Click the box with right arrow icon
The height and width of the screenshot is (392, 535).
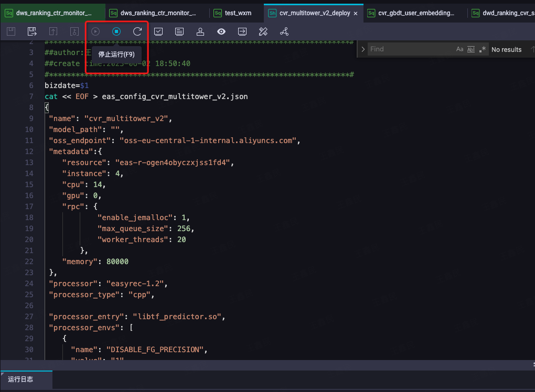pyautogui.click(x=242, y=31)
